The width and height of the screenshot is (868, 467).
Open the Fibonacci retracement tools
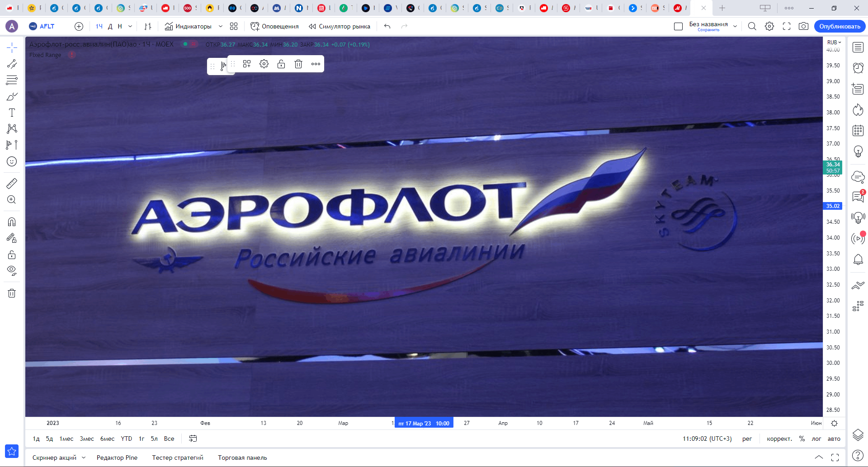pyautogui.click(x=12, y=80)
